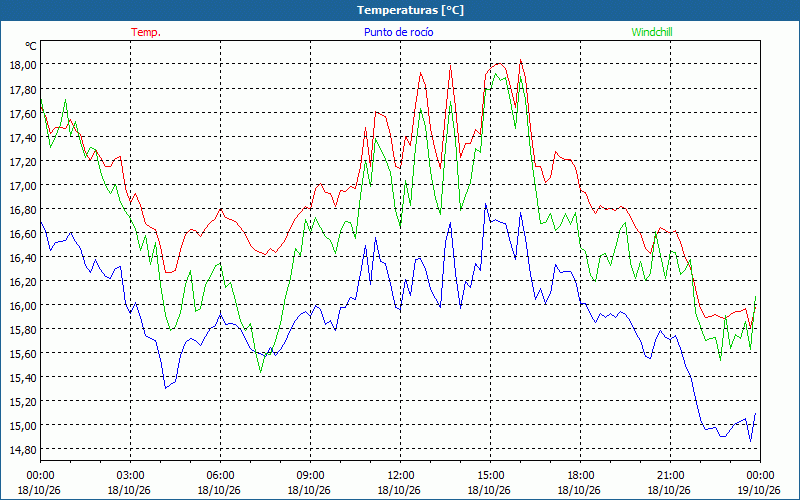Click the 16,20 y-axis value
The width and height of the screenshot is (800, 500).
pos(23,281)
